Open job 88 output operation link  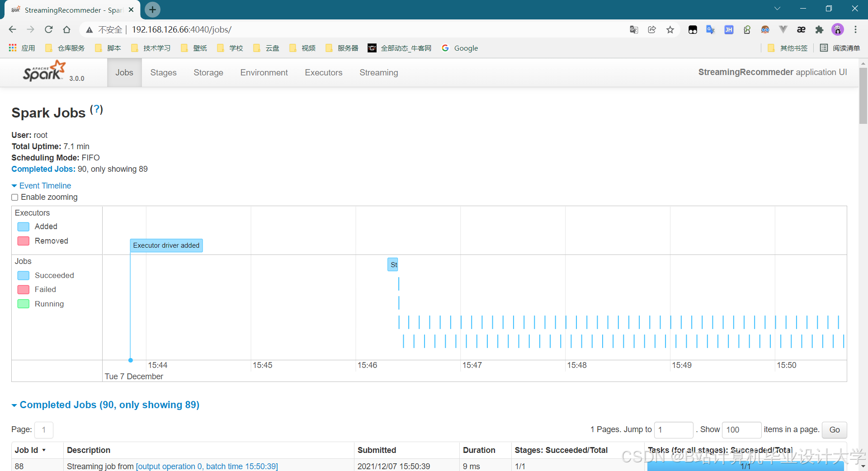coord(207,466)
